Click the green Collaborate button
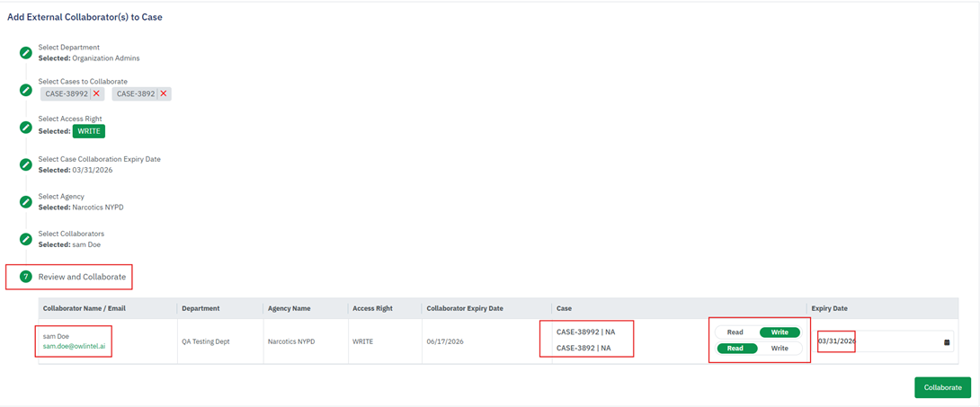The height and width of the screenshot is (407, 980). point(942,387)
